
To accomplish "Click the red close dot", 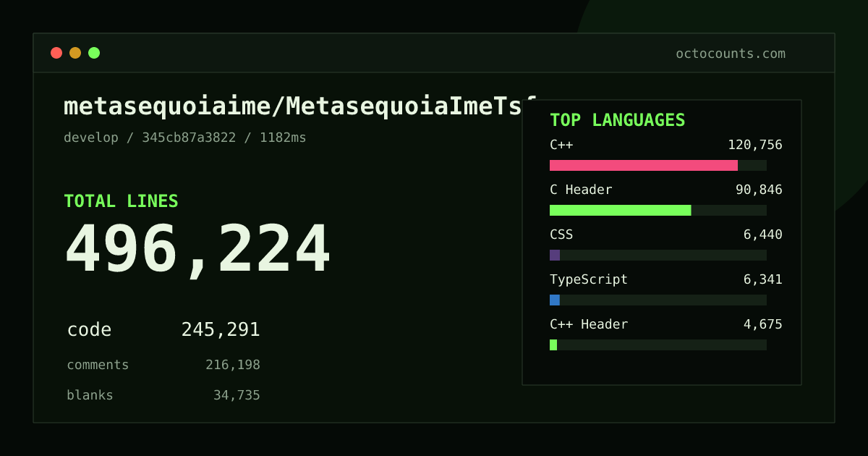I will click(x=56, y=53).
